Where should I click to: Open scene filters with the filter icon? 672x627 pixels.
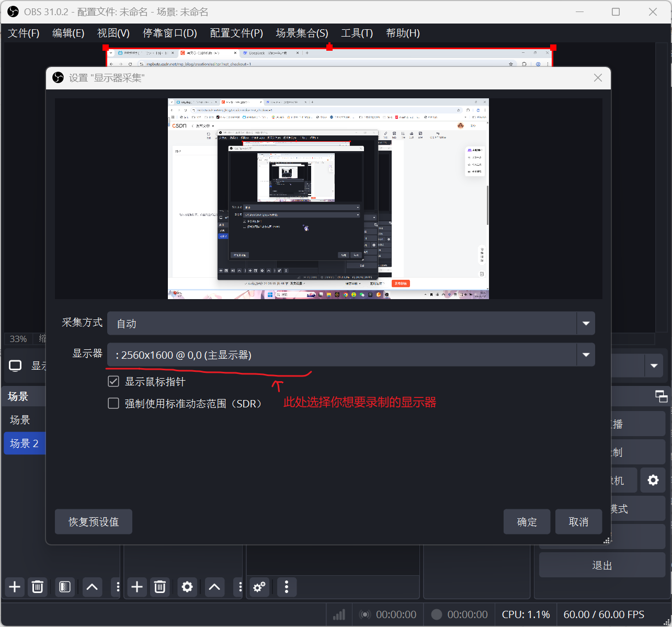[65, 587]
